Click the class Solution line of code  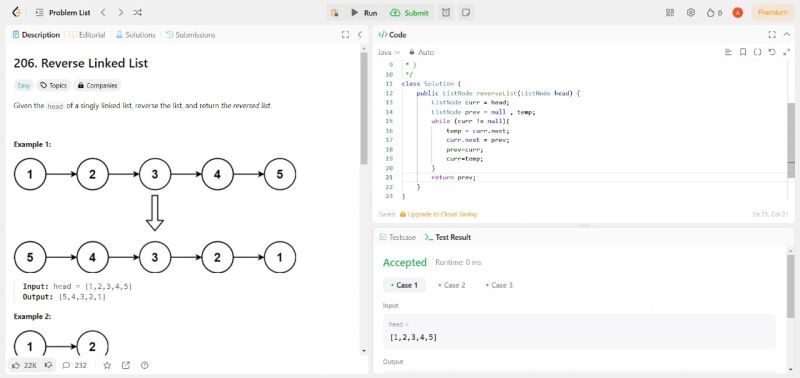click(432, 84)
